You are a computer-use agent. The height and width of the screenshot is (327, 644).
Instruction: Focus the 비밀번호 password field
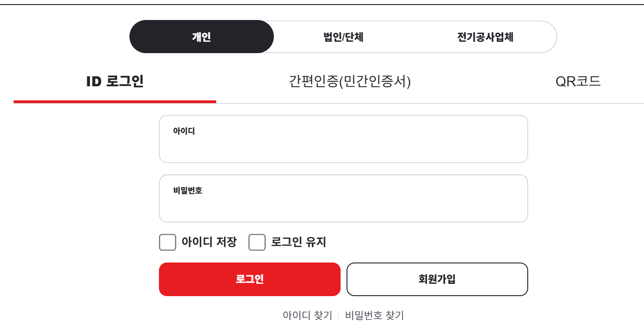tap(343, 198)
